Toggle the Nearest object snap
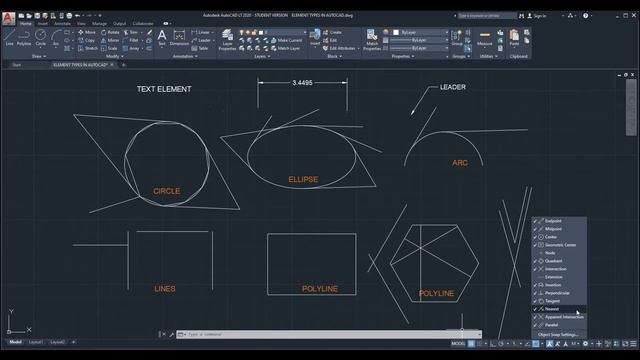 (559, 309)
